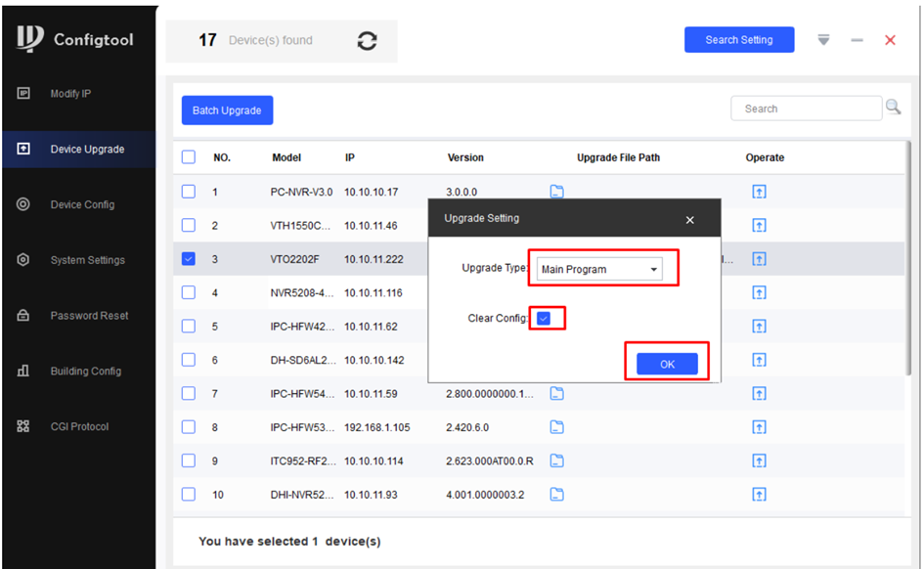924x569 pixels.
Task: Click into the Search input field
Action: coord(806,109)
